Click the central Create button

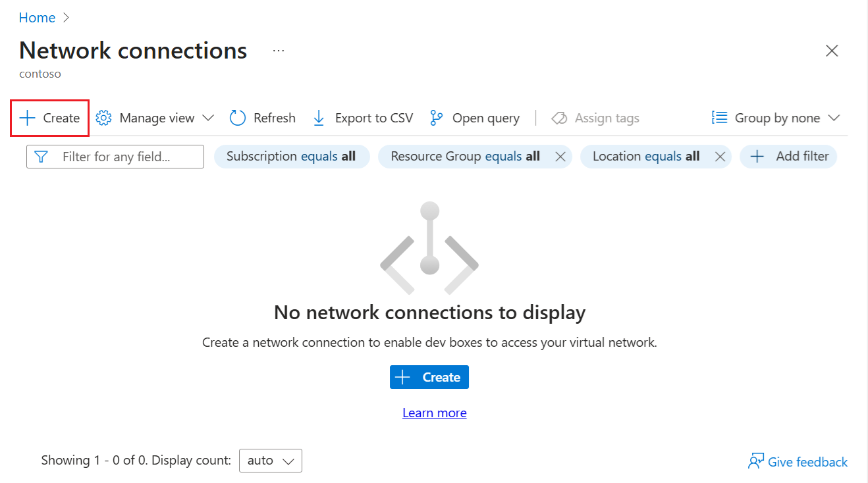click(x=429, y=377)
